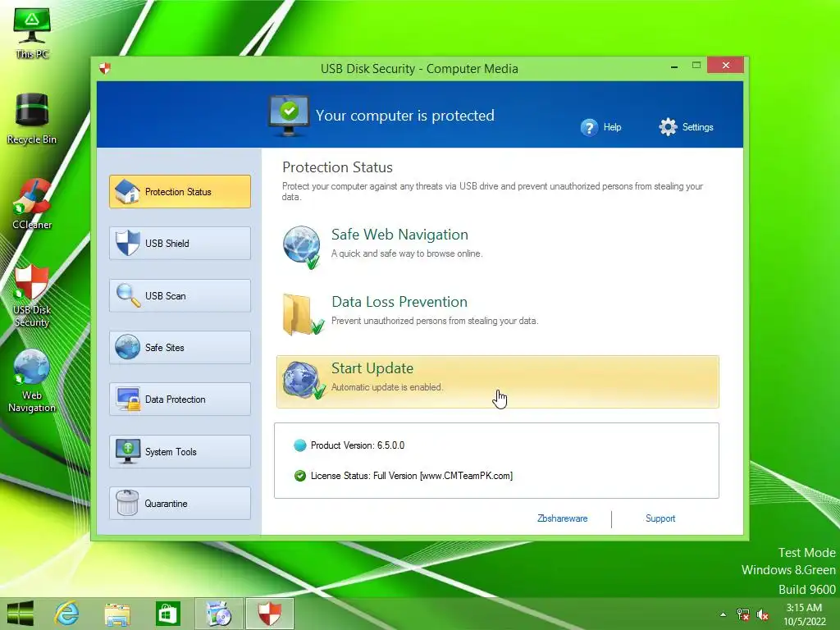Click the Start Update heading
840x630 pixels.
372,368
